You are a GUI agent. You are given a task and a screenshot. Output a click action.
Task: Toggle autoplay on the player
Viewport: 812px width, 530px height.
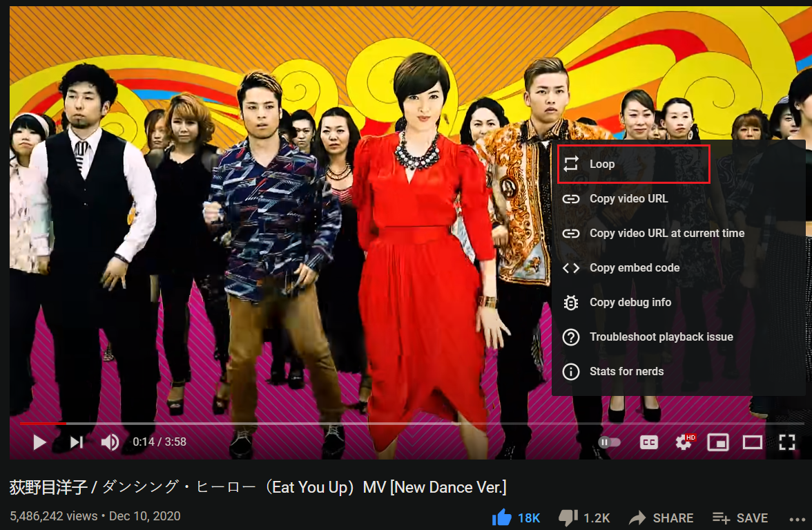pyautogui.click(x=608, y=442)
